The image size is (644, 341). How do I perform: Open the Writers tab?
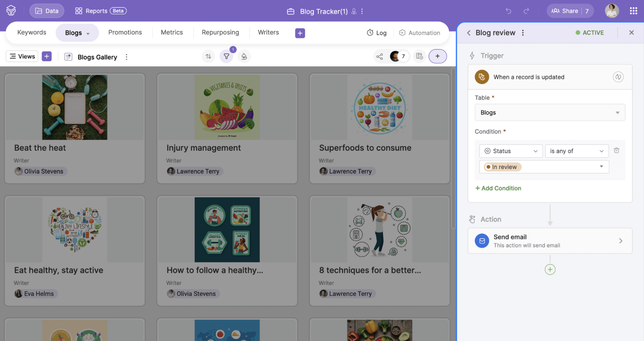(268, 33)
